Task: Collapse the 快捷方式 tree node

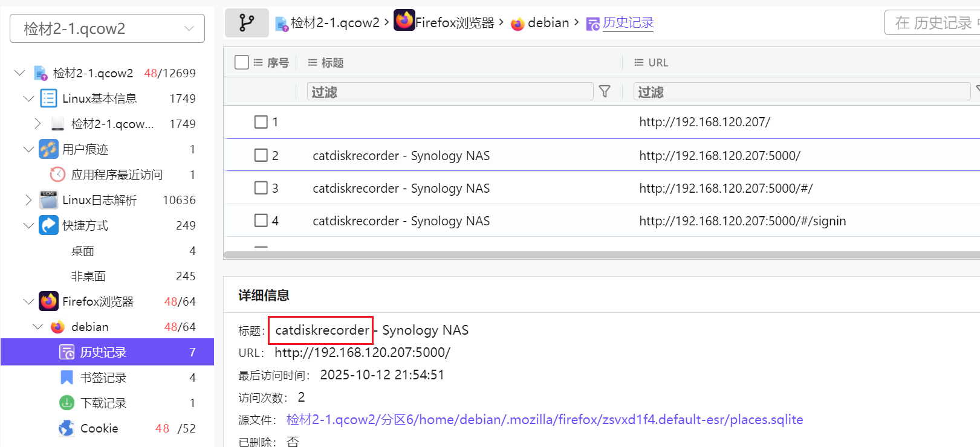Action: tap(28, 225)
